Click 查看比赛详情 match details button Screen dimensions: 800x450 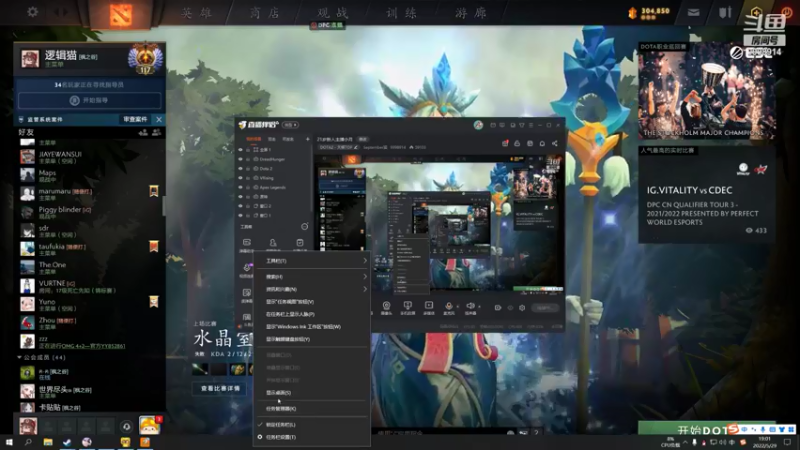click(x=220, y=389)
